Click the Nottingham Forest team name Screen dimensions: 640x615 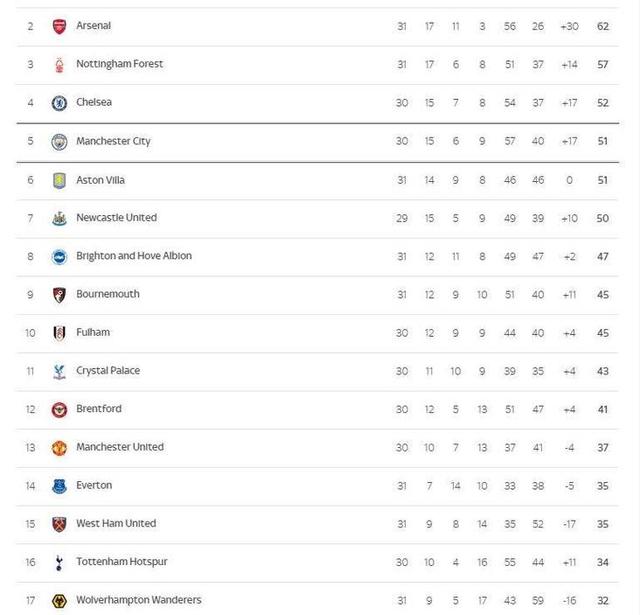[x=119, y=64]
